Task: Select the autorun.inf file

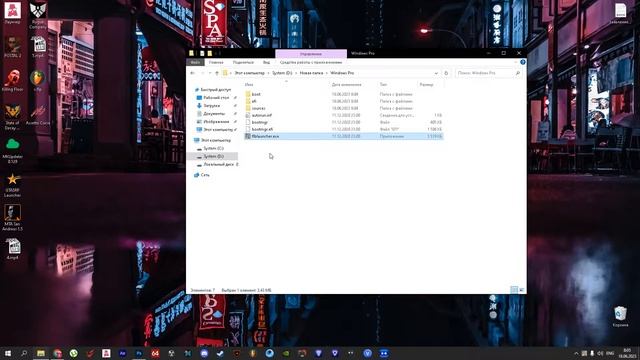Action: [x=262, y=116]
